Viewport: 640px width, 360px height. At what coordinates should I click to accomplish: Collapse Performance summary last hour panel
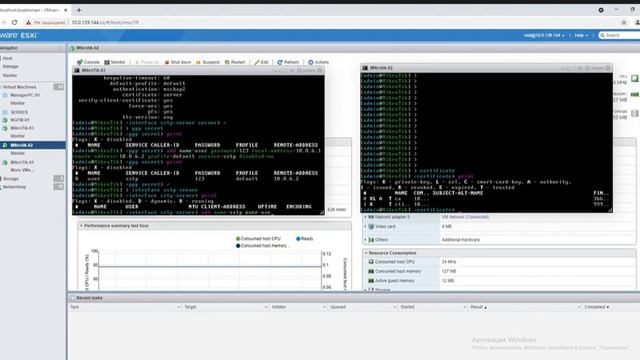(x=81, y=226)
